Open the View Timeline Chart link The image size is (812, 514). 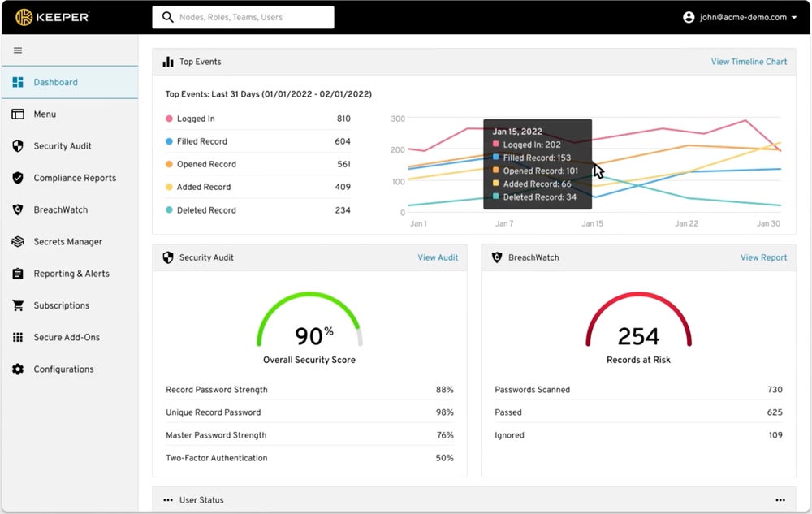click(x=749, y=62)
